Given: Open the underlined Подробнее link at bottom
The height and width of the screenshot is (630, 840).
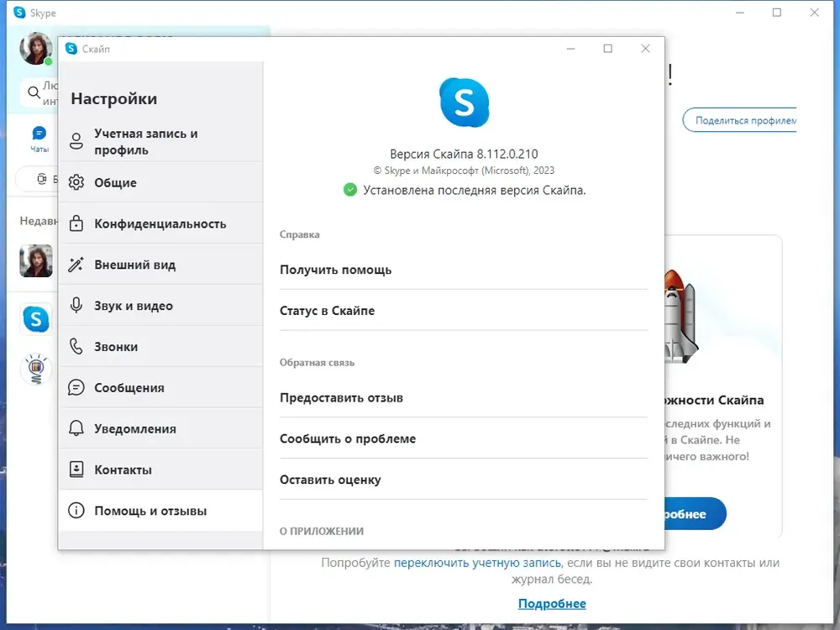Looking at the screenshot, I should pos(552,604).
